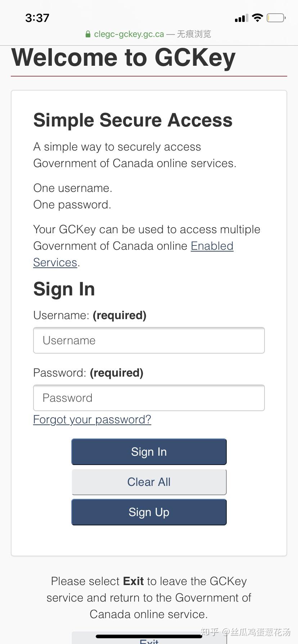Tap the battery indicator icon
298x644 pixels.
(x=276, y=18)
